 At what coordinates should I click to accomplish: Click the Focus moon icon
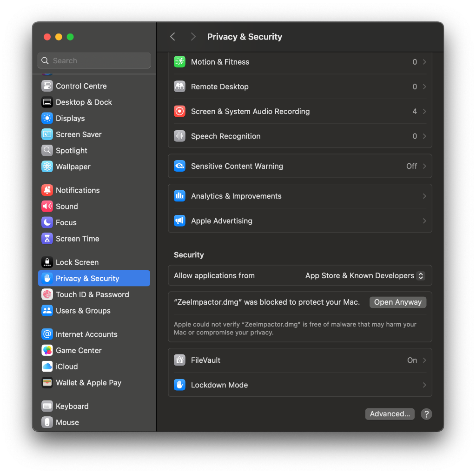(x=47, y=222)
